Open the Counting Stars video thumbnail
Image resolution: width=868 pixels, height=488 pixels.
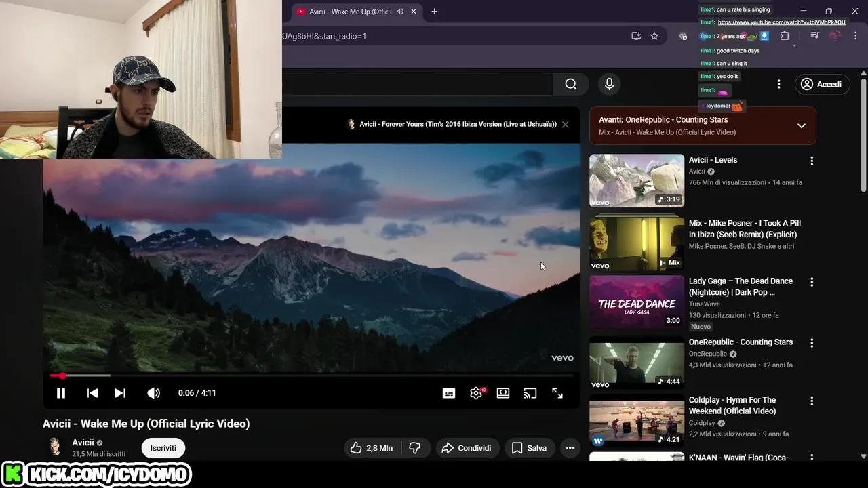tap(637, 363)
